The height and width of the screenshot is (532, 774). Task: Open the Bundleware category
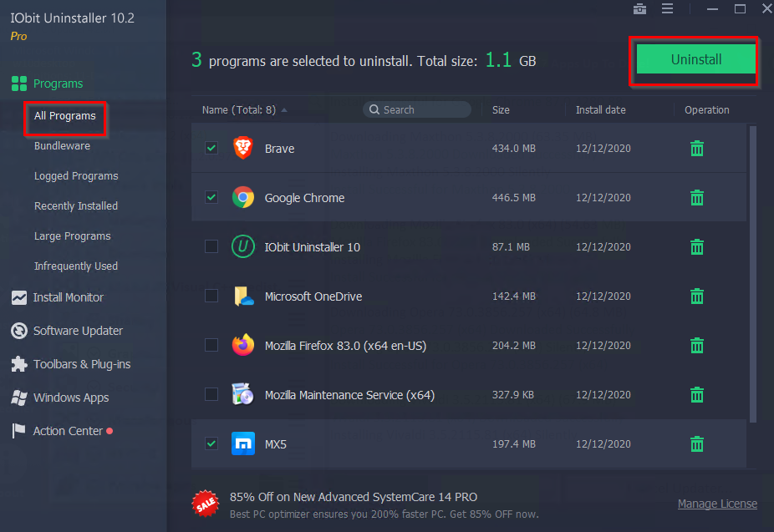pyautogui.click(x=62, y=146)
